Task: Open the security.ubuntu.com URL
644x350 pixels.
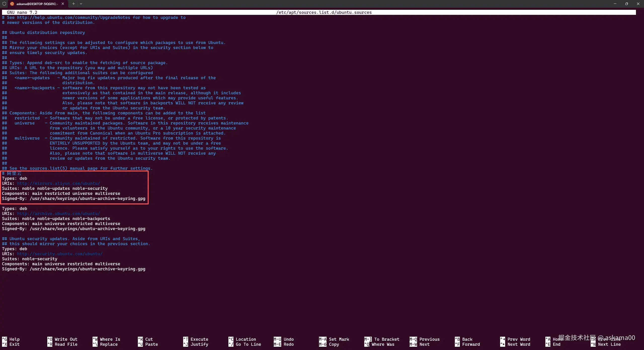Action: [60, 254]
